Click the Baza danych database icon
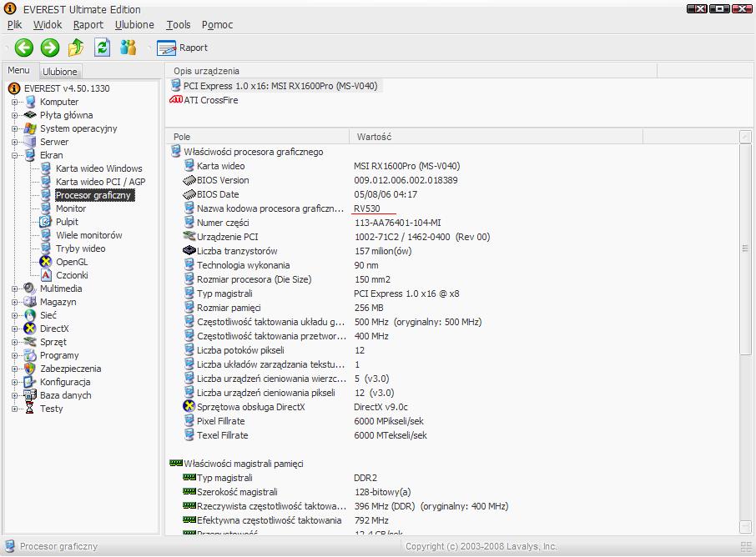Screen dimensions: 756x557 pyautogui.click(x=30, y=395)
